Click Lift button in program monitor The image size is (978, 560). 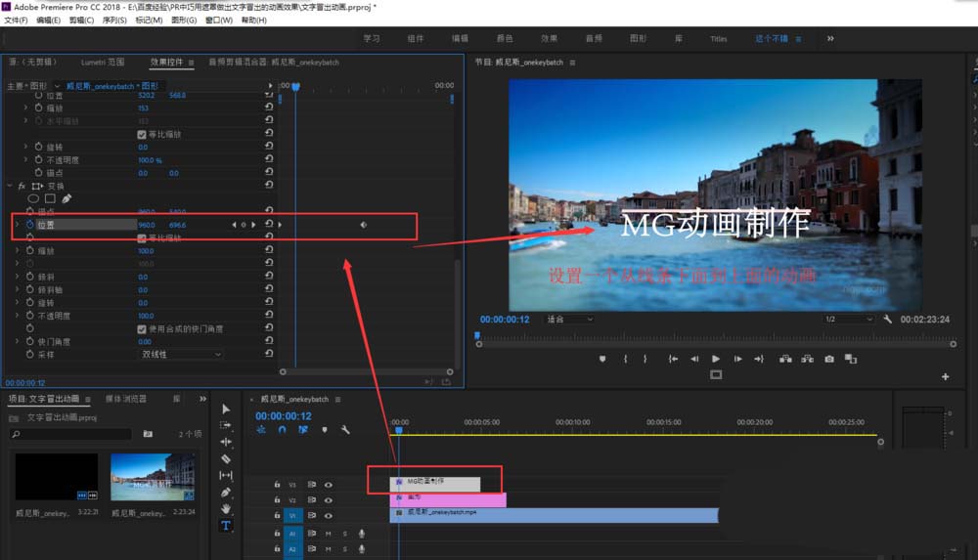tap(785, 359)
